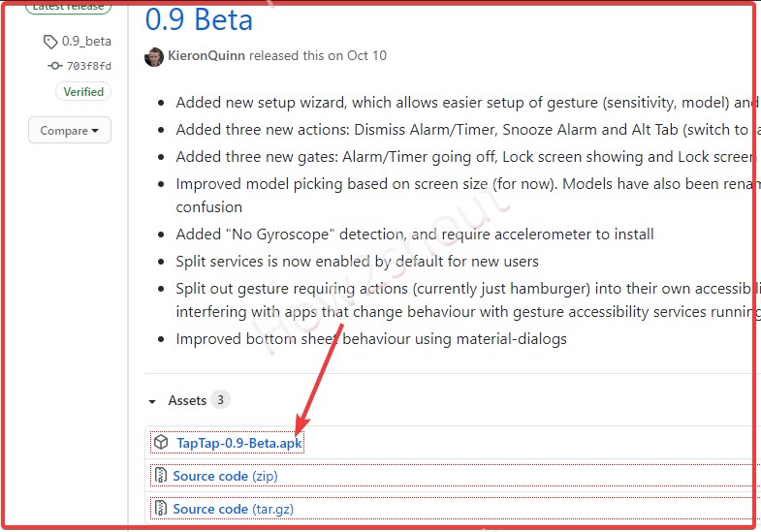Click the commit icon next to 703f8fd
This screenshot has height=532, width=761.
[55, 66]
